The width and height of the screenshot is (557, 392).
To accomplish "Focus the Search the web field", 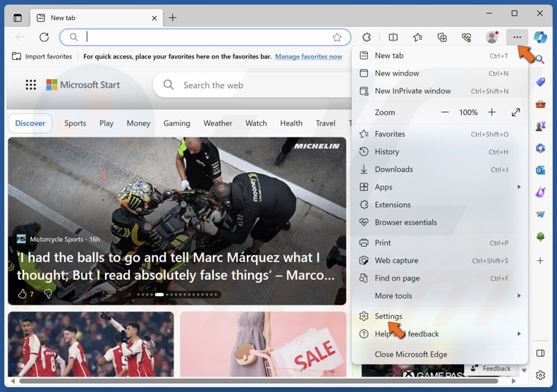I will point(252,85).
